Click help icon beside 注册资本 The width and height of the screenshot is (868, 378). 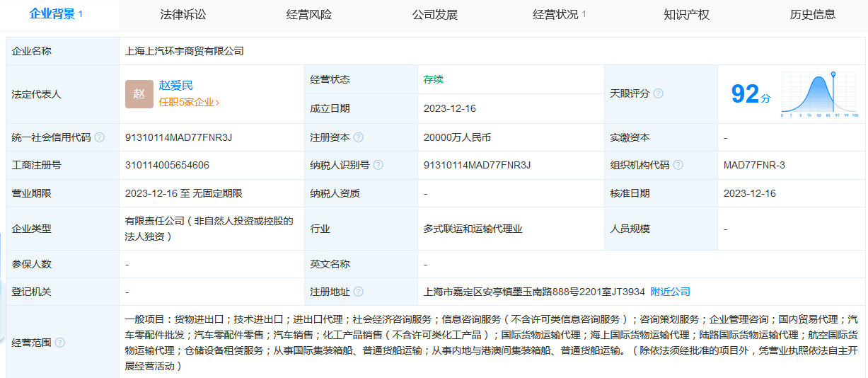pos(359,137)
